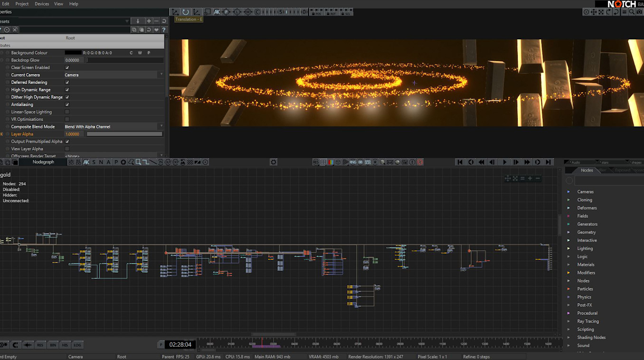This screenshot has width=644, height=360.
Task: Step forward one frame
Action: 516,162
